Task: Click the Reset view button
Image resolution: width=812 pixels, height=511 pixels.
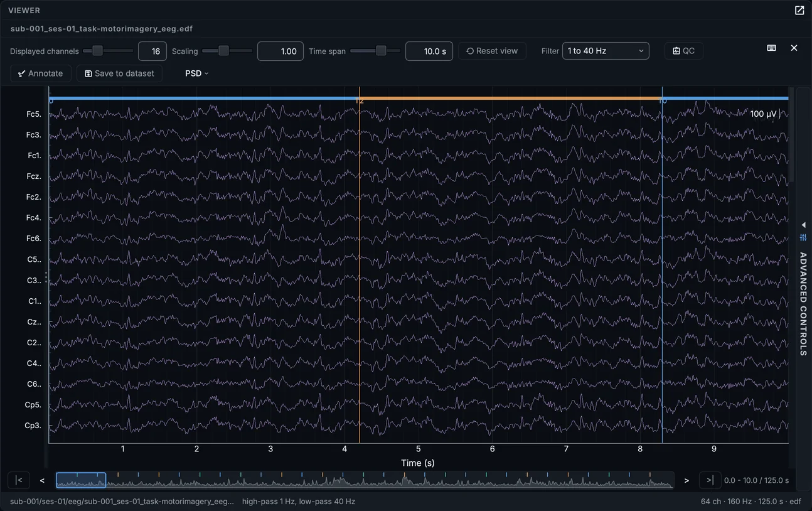Action: click(492, 51)
